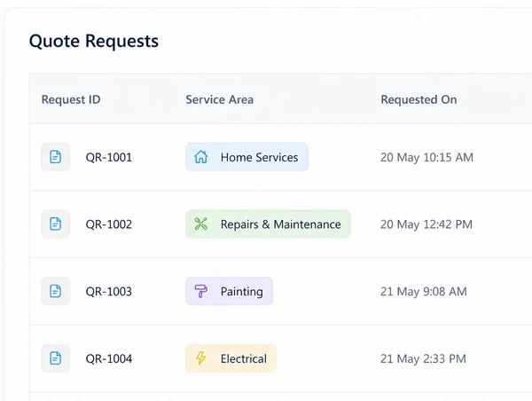Screen dimensions: 532x401
Task: Open request QR-1004
Action: click(x=108, y=358)
